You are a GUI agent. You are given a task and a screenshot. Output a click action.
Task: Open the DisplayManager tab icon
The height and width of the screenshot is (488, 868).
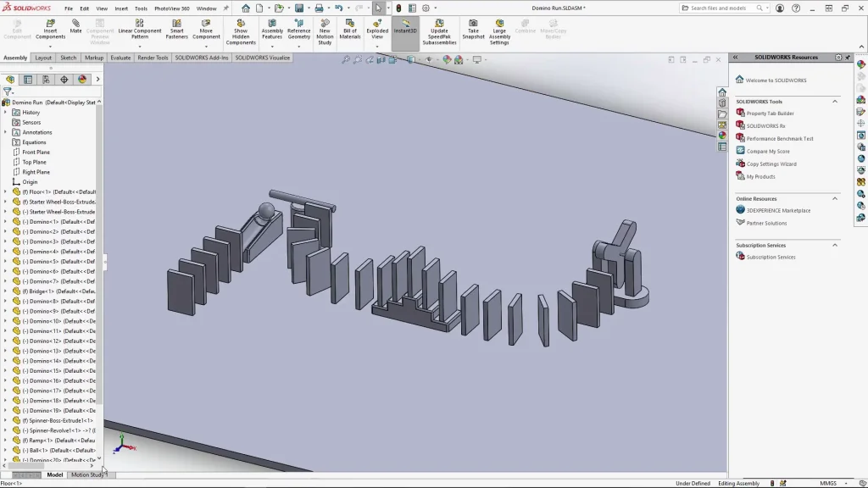[x=82, y=80]
